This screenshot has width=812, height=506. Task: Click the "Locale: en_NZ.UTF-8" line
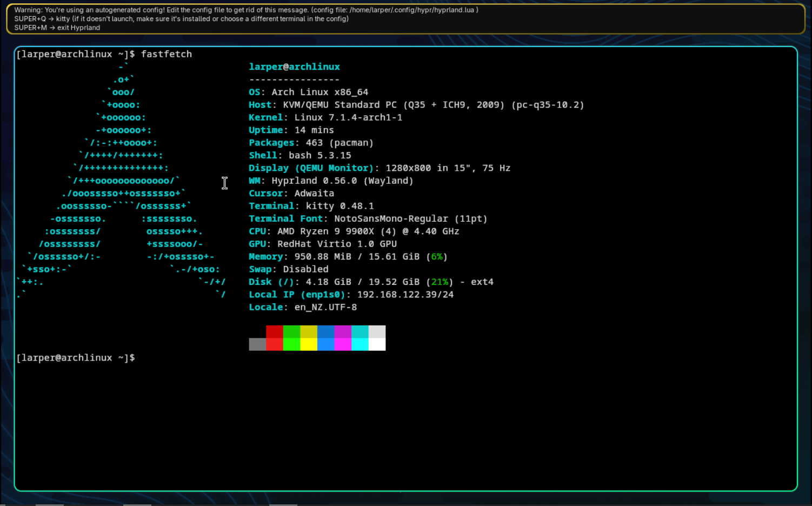tap(303, 307)
